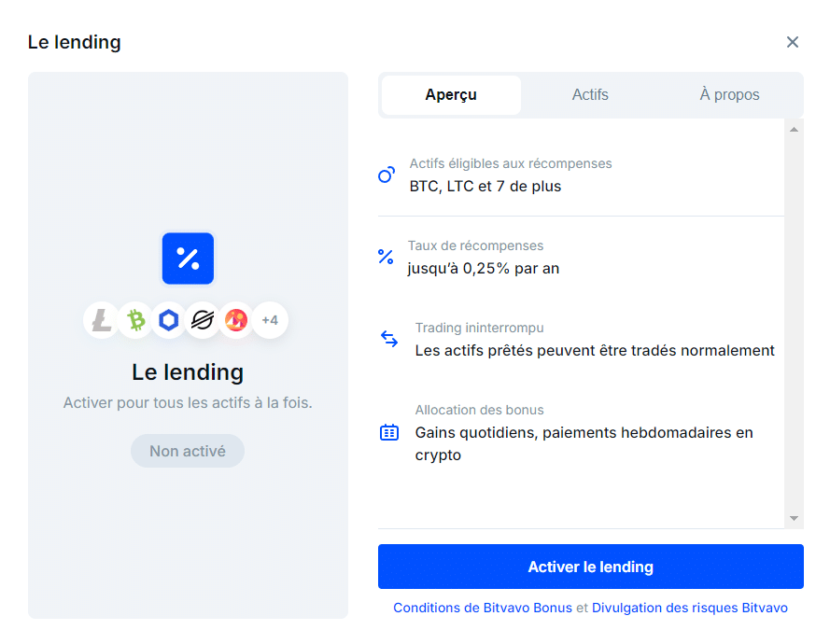Click the Allocation des bonus calendar icon
The height and width of the screenshot is (644, 830).
click(389, 432)
